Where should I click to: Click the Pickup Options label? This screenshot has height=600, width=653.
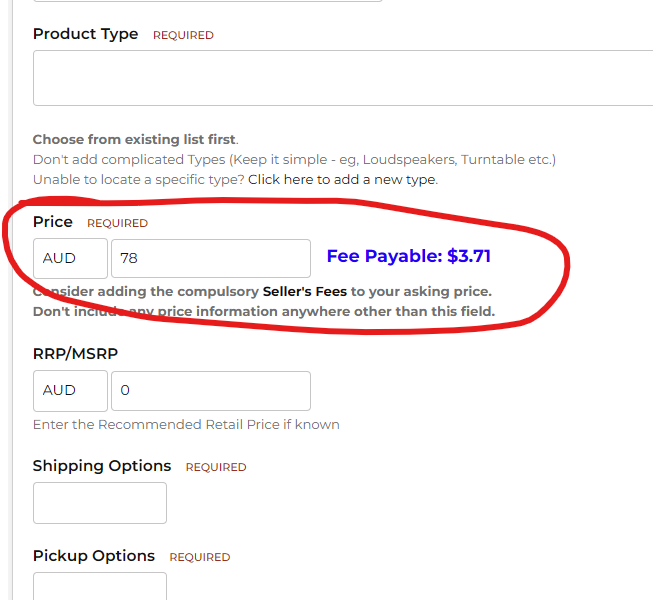pyautogui.click(x=94, y=556)
